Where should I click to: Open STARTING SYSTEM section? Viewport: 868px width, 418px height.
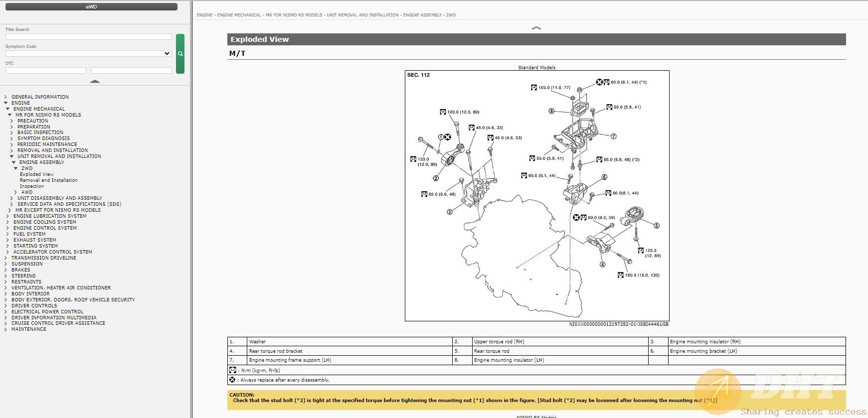click(x=35, y=246)
